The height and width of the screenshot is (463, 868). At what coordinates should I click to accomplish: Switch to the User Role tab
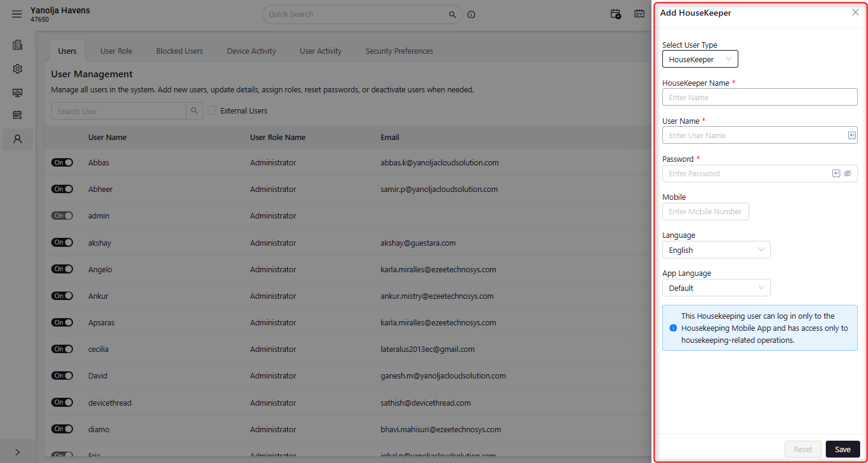click(x=116, y=51)
